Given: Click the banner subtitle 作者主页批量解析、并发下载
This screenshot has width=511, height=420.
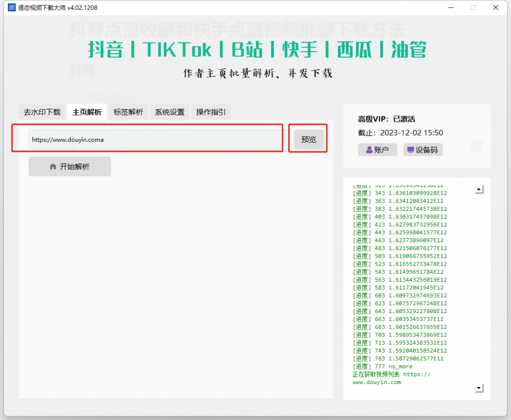Looking at the screenshot, I should [x=258, y=73].
